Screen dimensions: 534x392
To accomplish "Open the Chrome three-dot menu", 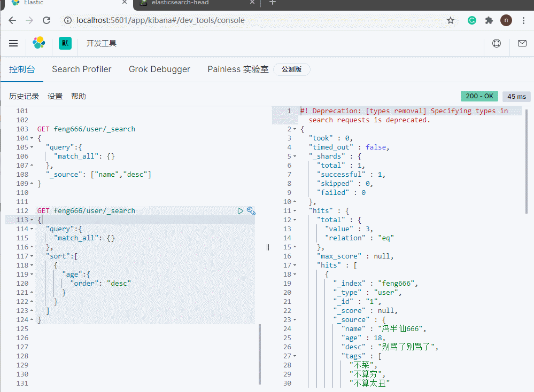I will click(x=523, y=20).
